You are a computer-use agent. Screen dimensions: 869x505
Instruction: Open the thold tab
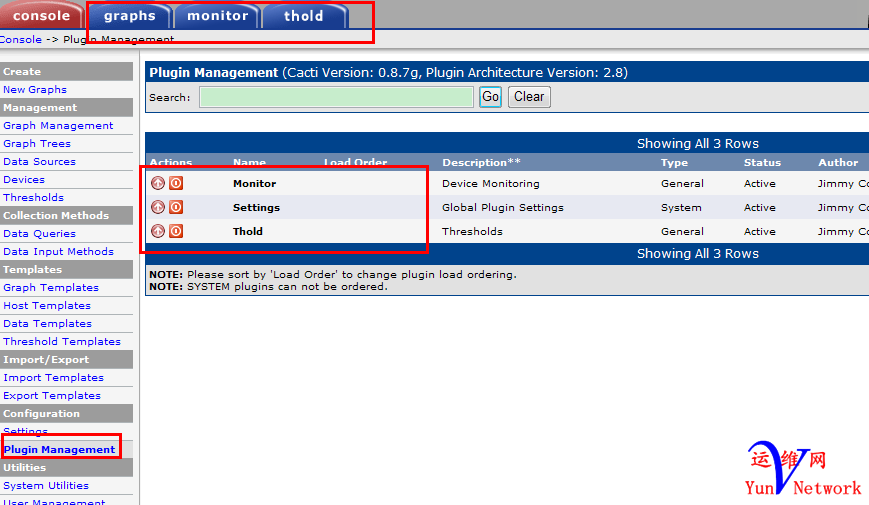(304, 16)
